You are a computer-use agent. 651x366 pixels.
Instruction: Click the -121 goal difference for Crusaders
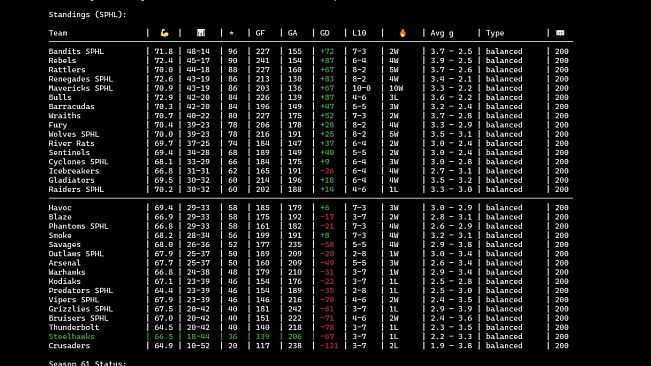coord(329,346)
